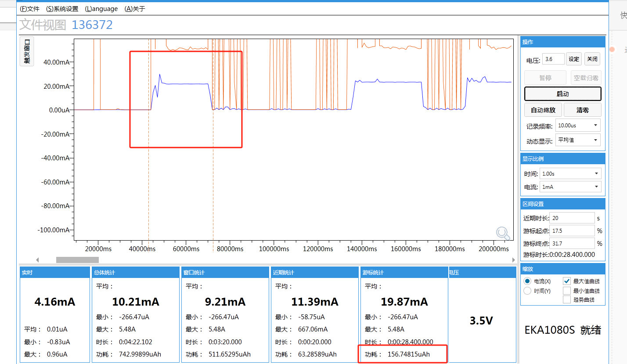Viewport: 627px width, 364px height.
Task: Click the 游标时长 0:00:28.400.000 text
Action: (559, 254)
